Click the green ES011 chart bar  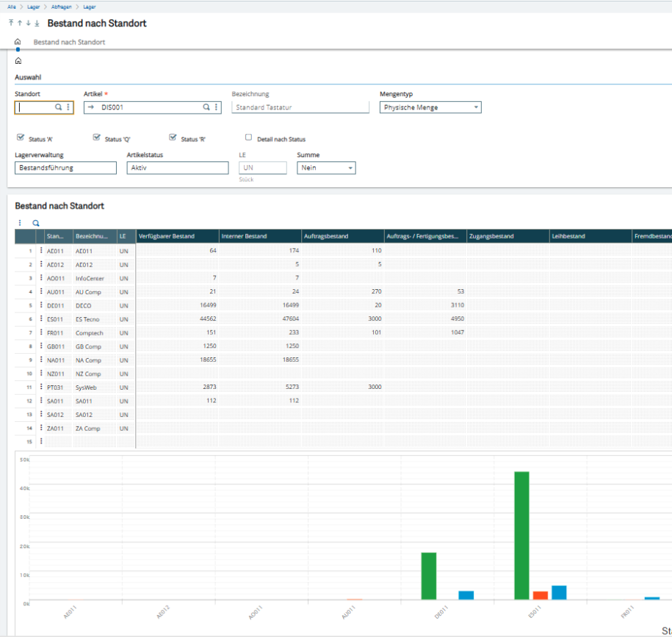point(521,536)
